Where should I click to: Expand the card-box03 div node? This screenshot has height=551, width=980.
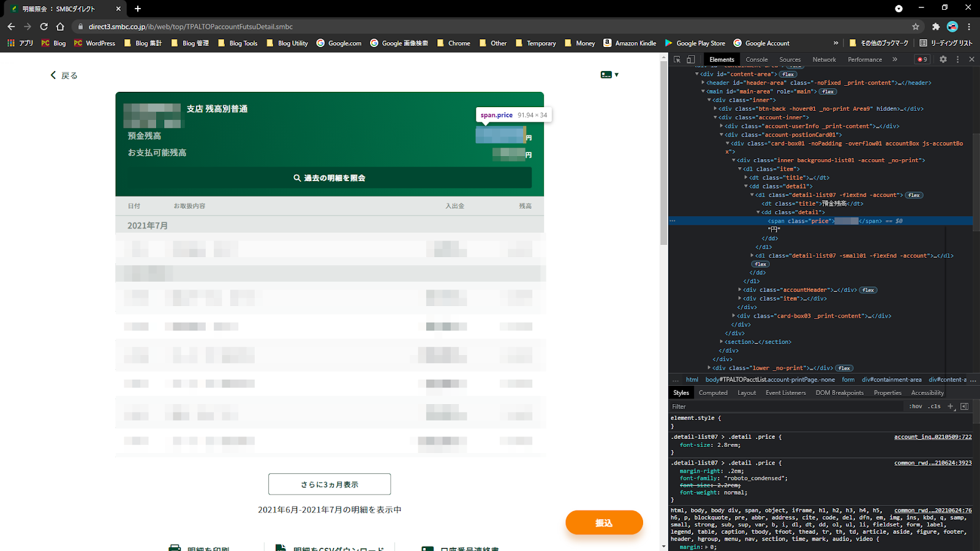point(734,316)
